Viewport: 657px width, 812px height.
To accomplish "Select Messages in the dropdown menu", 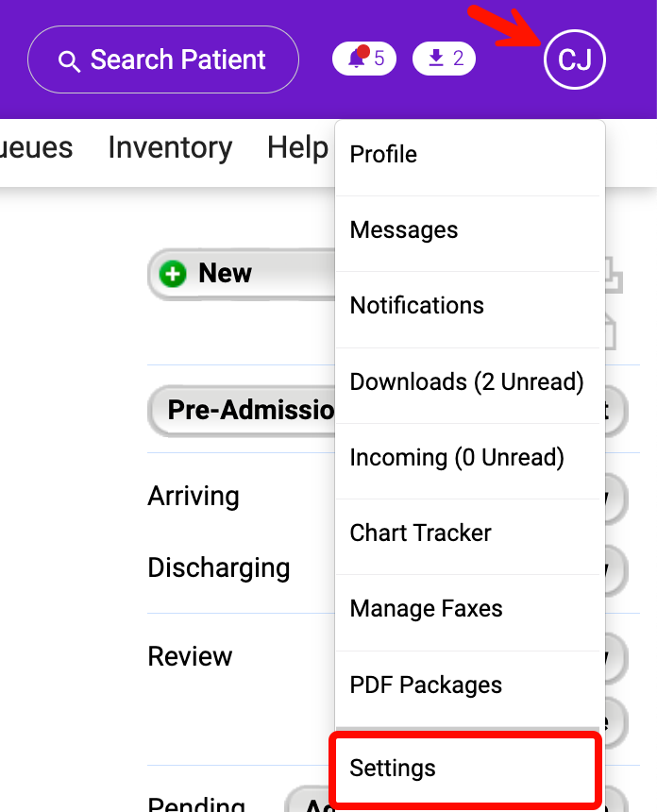I will pos(404,230).
